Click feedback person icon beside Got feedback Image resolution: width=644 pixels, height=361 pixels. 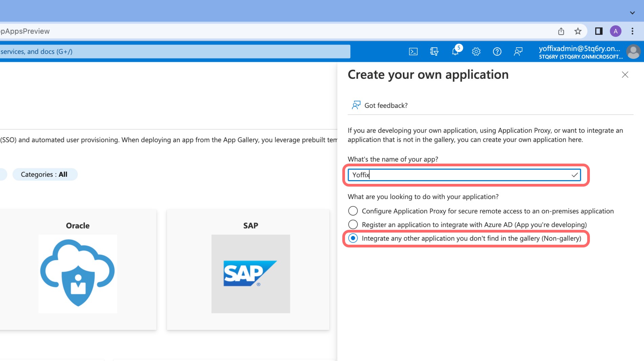click(x=356, y=105)
